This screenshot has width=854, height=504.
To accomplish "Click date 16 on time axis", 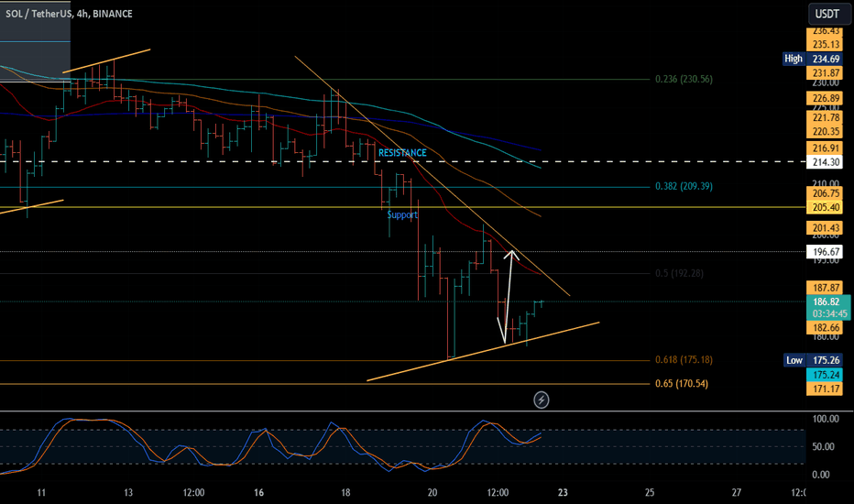I will [x=258, y=493].
